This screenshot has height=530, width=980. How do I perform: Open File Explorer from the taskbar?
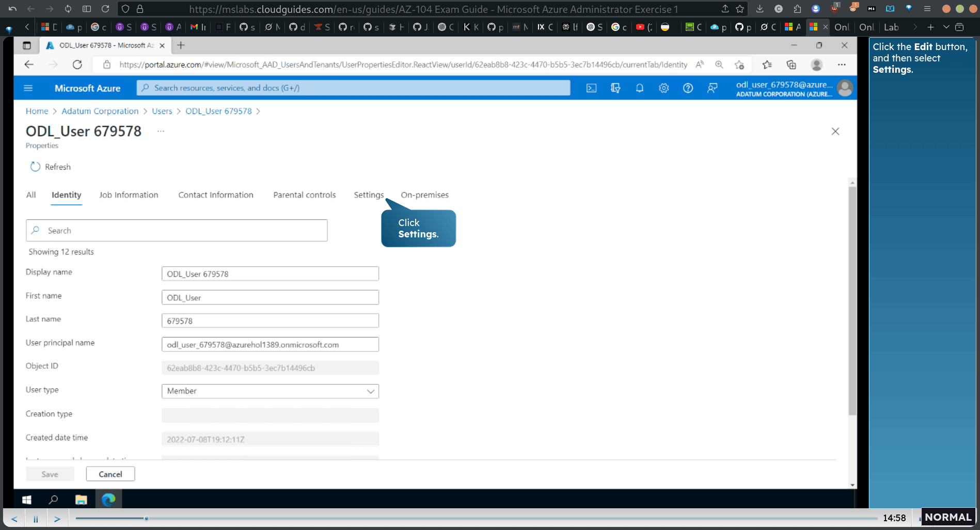pos(81,500)
